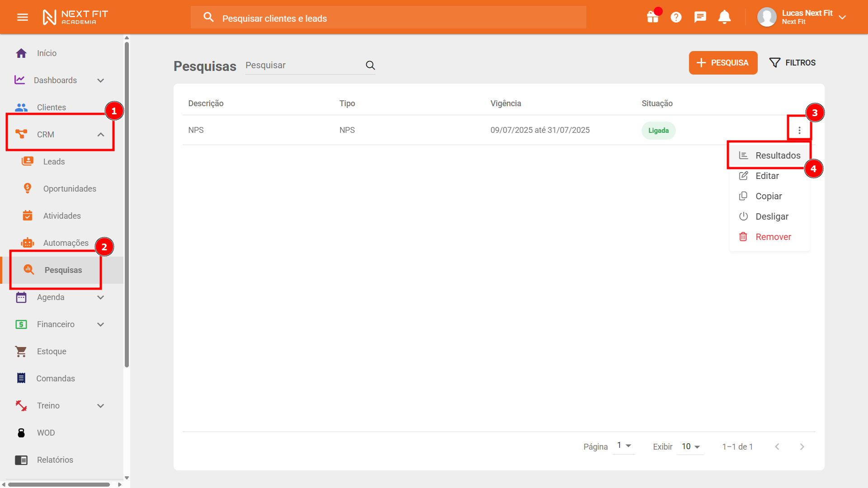Open the chat messages icon
Screen dimensions: 868x488
[700, 17]
